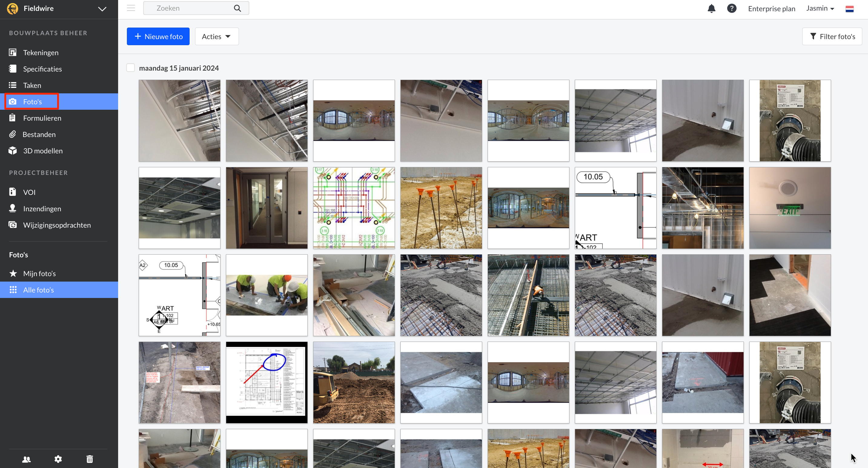
Task: Expand the Fieldwire project chevron
Action: pyautogui.click(x=102, y=9)
